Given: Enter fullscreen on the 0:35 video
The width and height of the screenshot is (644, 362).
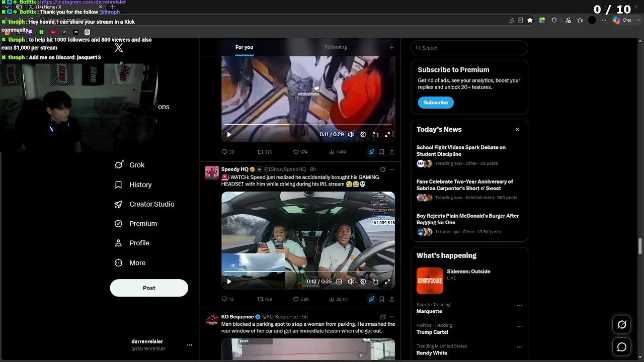Looking at the screenshot, I should point(387,282).
